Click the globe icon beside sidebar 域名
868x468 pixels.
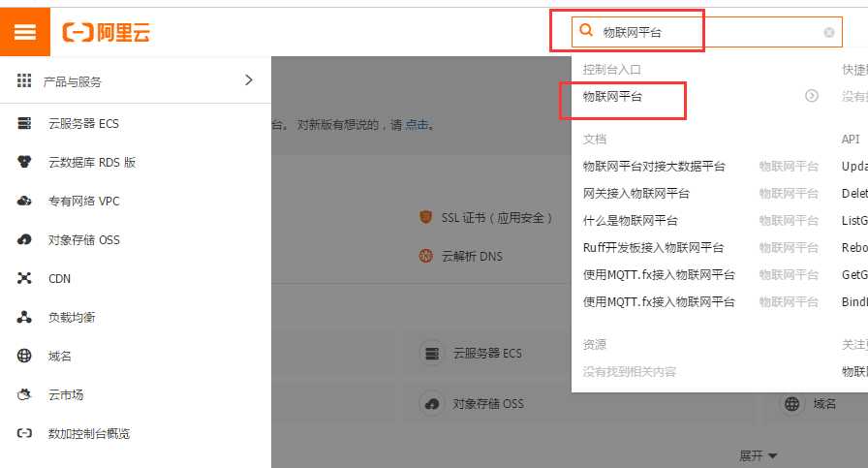[x=24, y=356]
